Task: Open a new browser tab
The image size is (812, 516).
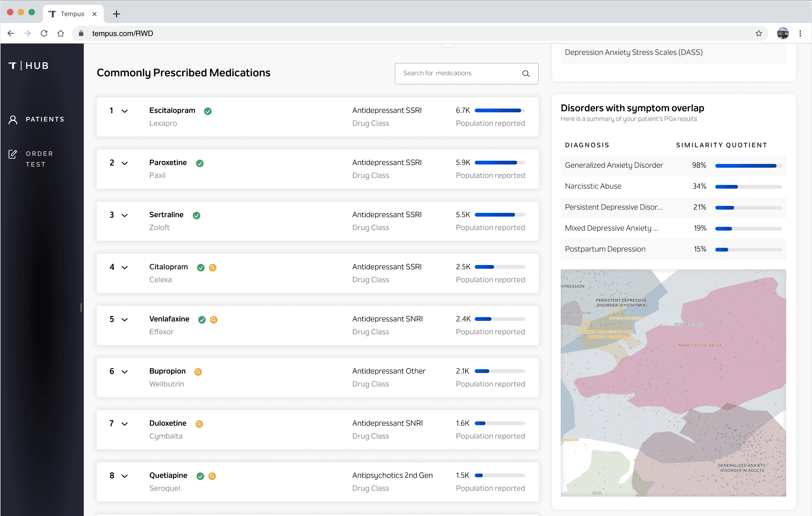Action: pos(116,14)
